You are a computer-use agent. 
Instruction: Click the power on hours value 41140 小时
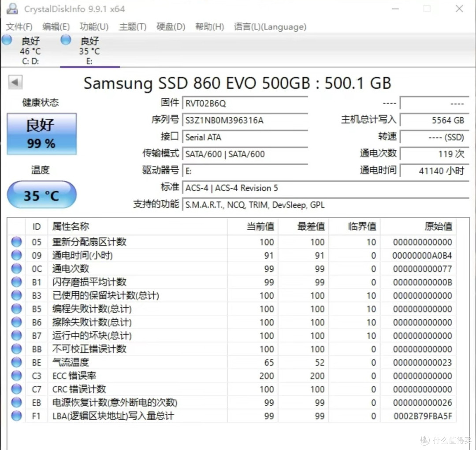(435, 171)
